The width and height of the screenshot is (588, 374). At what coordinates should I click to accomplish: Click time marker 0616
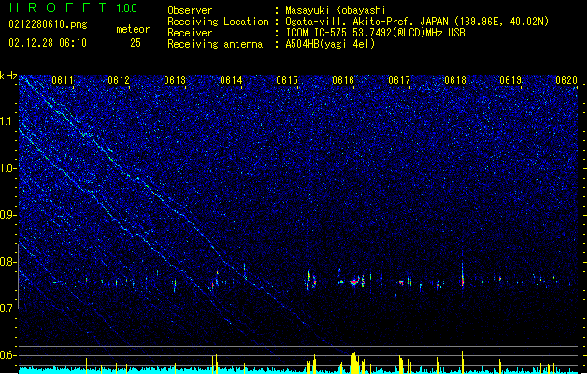coord(343,80)
